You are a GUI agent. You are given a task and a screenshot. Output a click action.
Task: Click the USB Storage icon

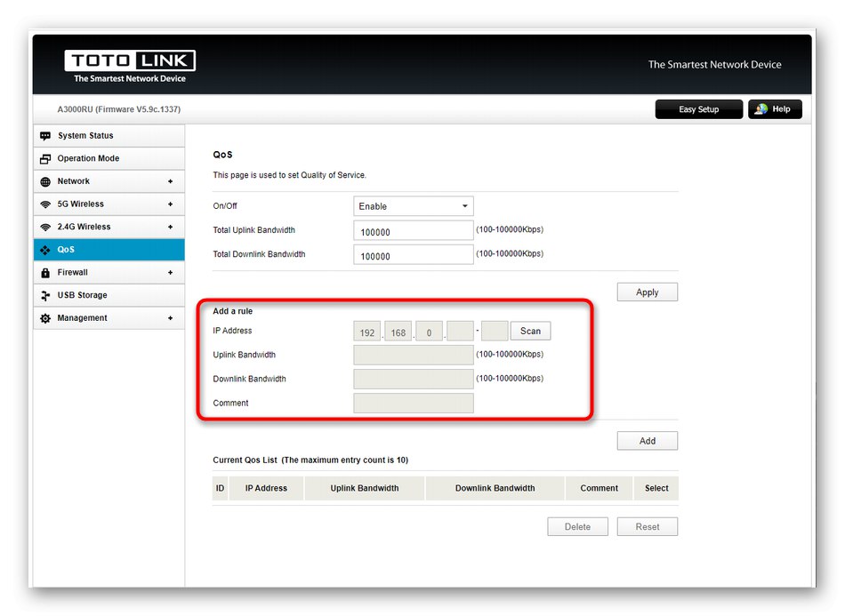click(x=45, y=296)
